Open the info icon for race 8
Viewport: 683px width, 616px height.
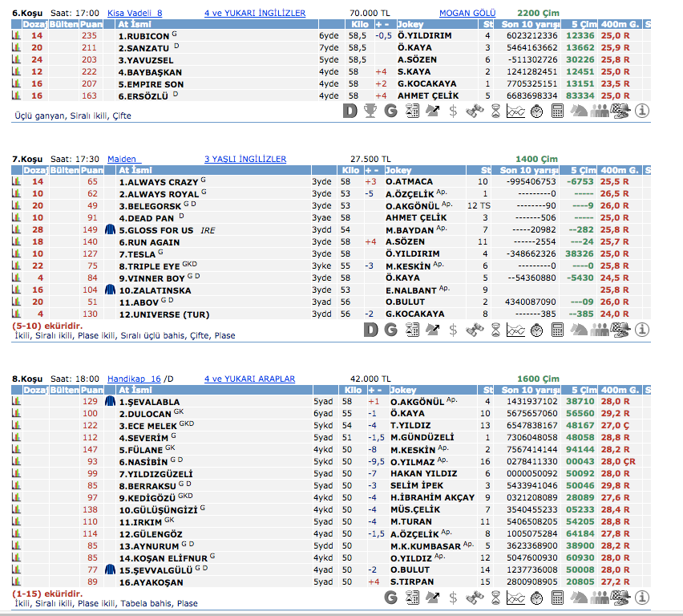point(641,597)
